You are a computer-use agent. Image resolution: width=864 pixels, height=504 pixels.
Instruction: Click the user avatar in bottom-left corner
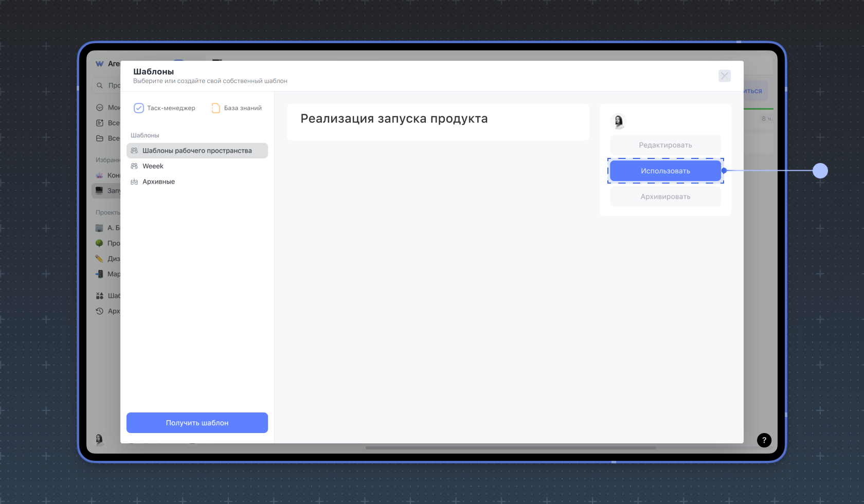point(99,439)
